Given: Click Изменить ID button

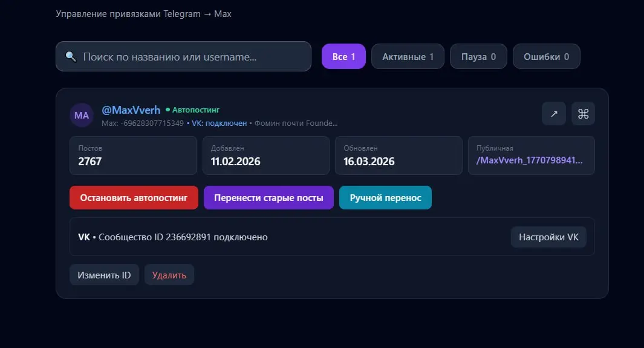Looking at the screenshot, I should [105, 275].
